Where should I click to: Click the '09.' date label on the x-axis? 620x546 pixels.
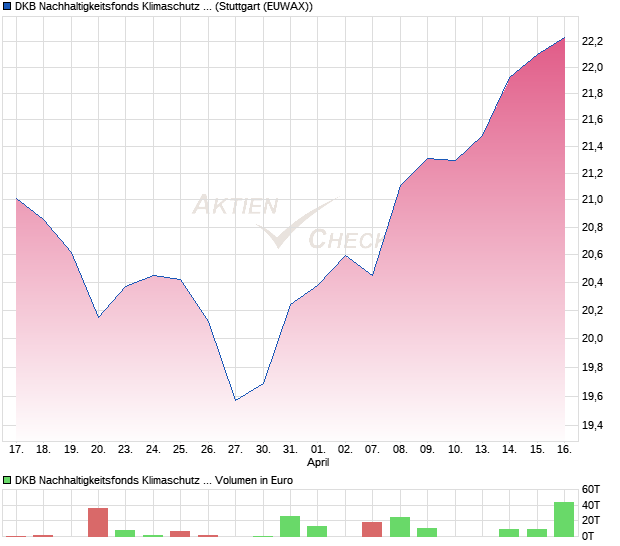pos(427,449)
